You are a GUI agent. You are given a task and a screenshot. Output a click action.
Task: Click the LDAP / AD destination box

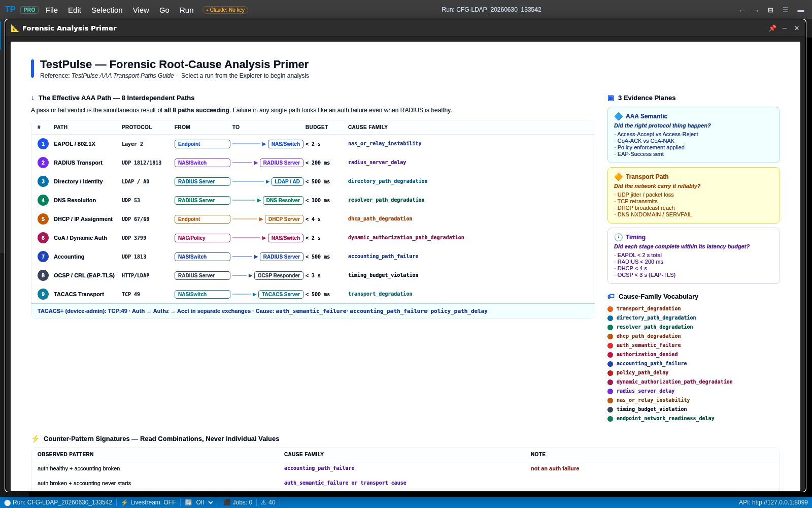point(287,181)
